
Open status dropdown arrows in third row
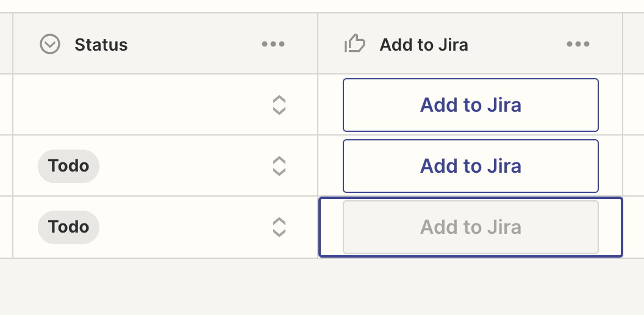[x=279, y=227]
